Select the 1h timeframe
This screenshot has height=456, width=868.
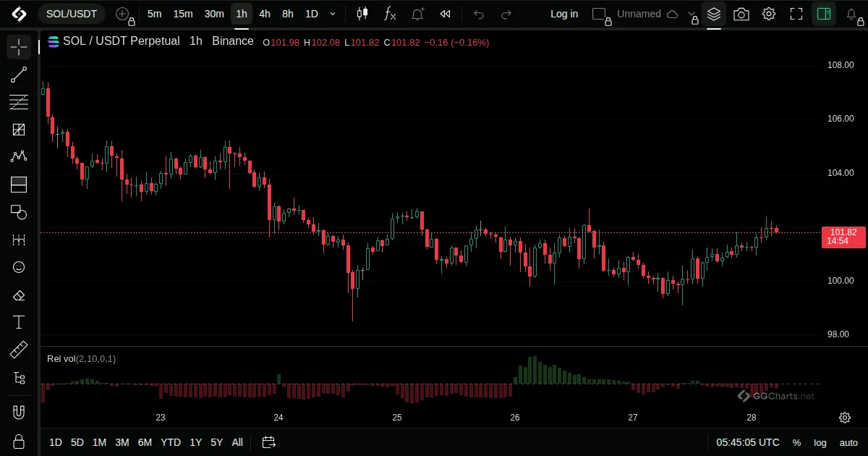pyautogui.click(x=242, y=14)
